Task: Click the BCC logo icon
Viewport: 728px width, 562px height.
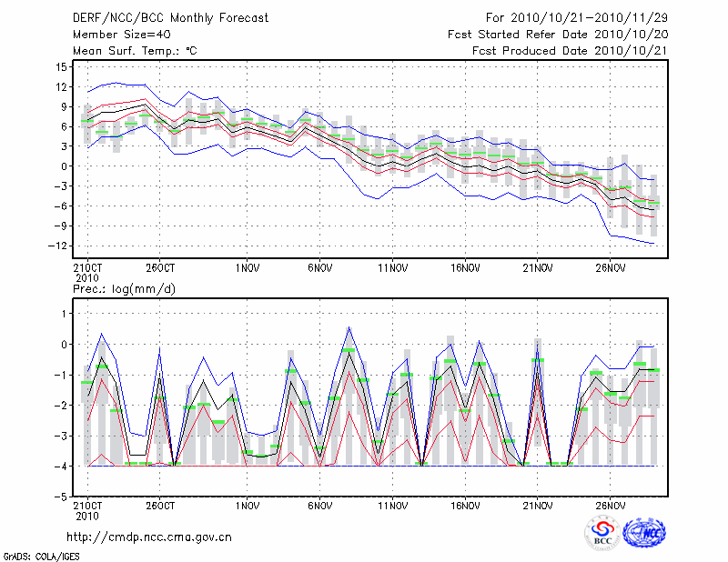Action: pos(602,533)
